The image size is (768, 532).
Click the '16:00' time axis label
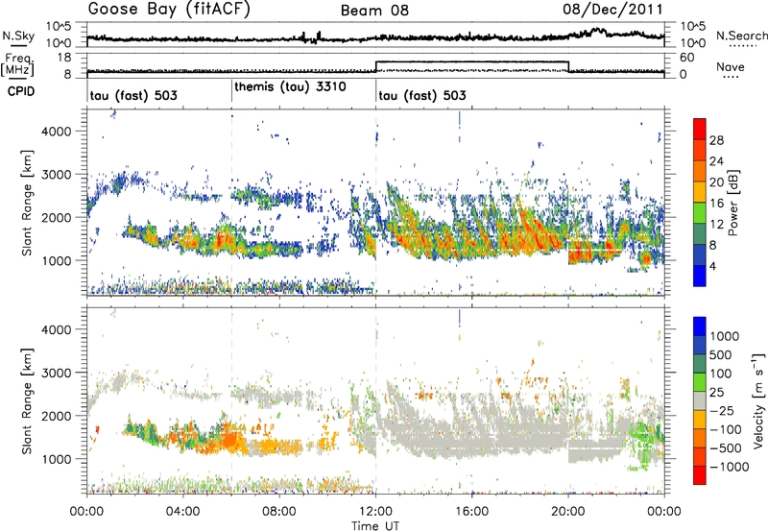471,512
